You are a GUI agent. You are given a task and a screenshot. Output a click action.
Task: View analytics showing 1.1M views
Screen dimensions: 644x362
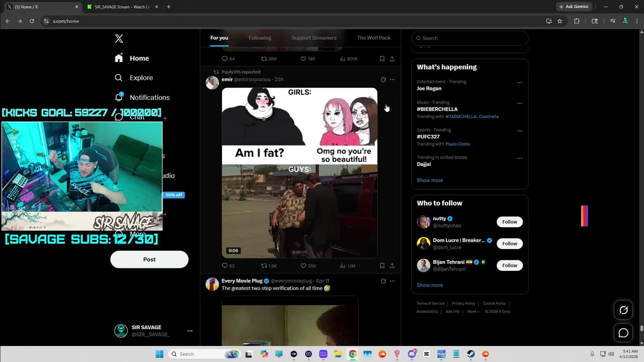(347, 265)
